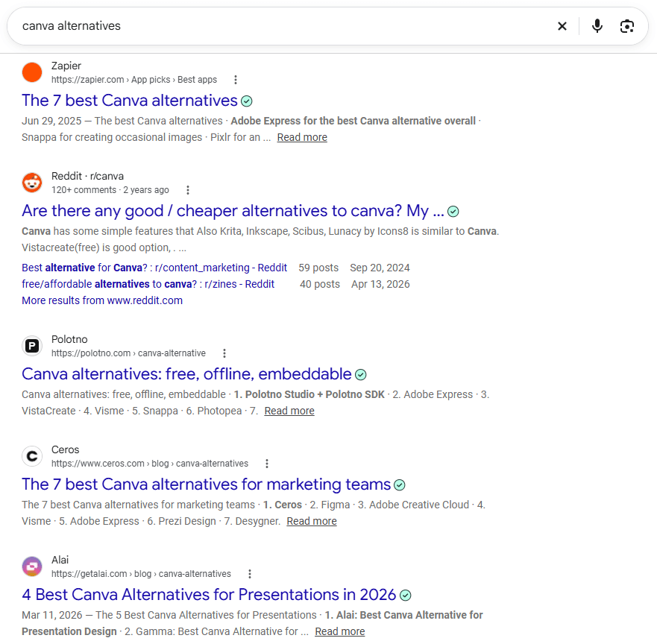This screenshot has width=657, height=644.
Task: Click verified checkmark beside Alai result title
Action: [x=406, y=596]
